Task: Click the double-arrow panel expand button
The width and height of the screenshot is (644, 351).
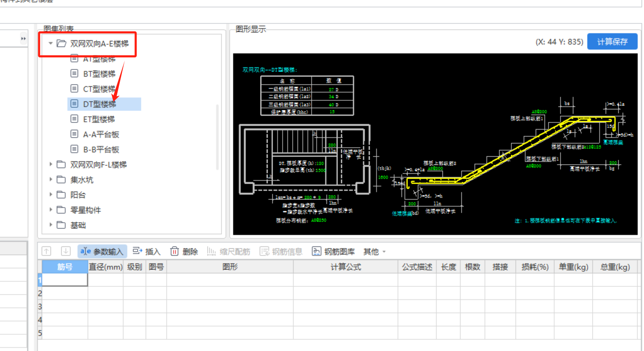Action: [24, 39]
